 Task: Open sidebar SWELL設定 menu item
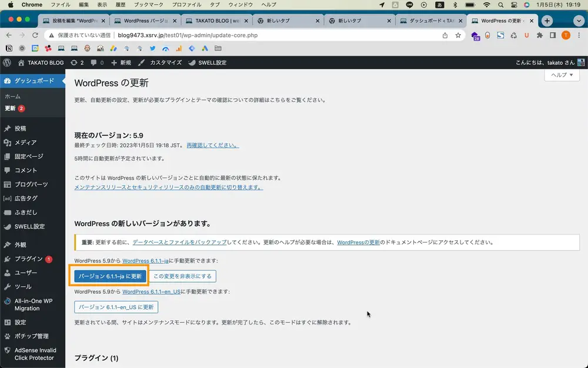click(32, 227)
